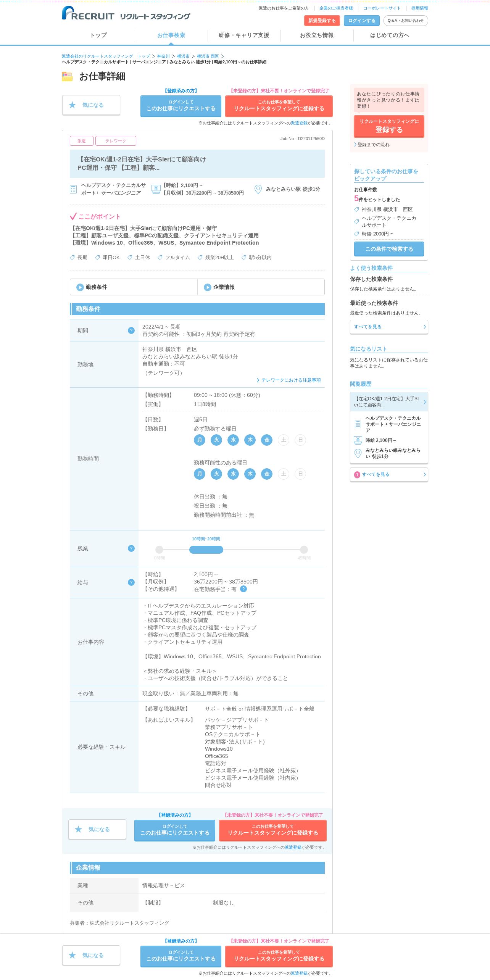
Task: Click the folder icon beside お仕事詳細 heading
Action: coord(68,77)
